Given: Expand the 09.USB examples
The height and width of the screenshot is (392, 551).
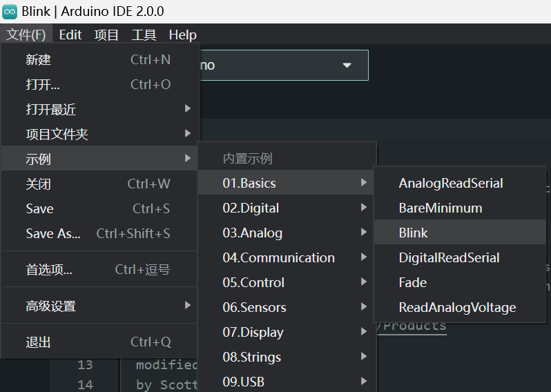Looking at the screenshot, I should click(286, 381).
